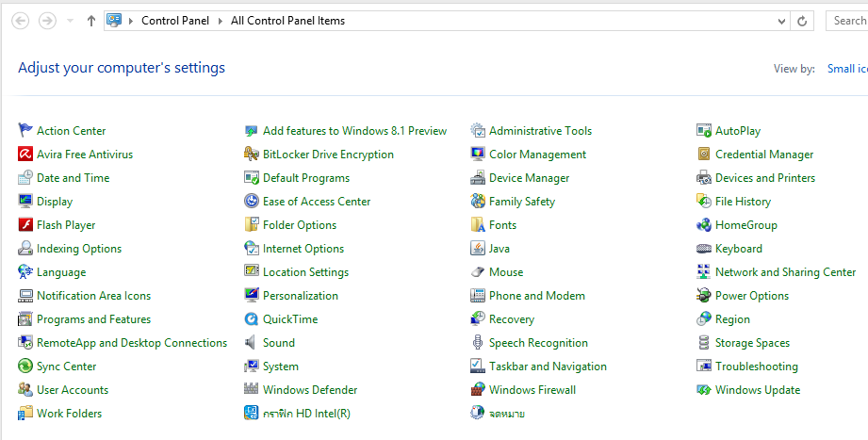Image resolution: width=868 pixels, height=440 pixels.
Task: Open the Flash Player icon
Action: (x=25, y=225)
